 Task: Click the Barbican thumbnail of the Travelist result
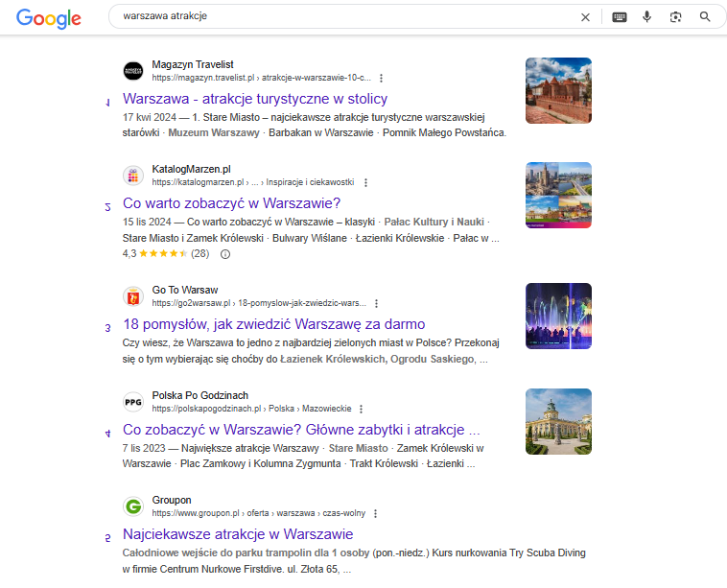click(x=558, y=90)
